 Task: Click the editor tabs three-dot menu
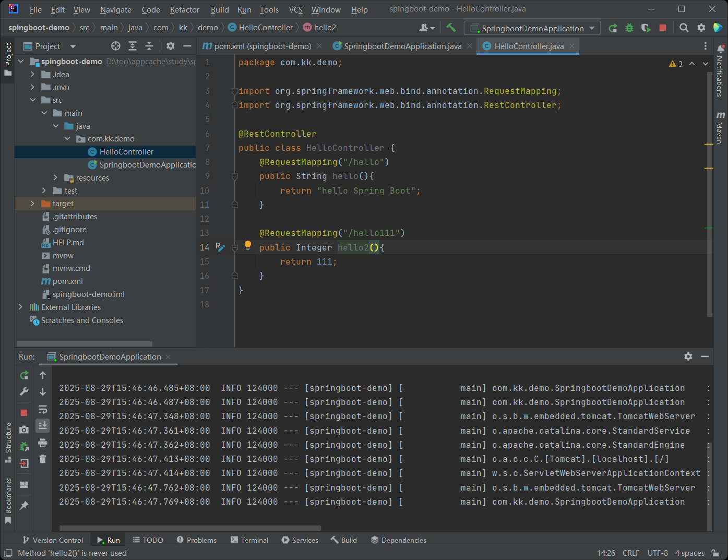pyautogui.click(x=706, y=46)
